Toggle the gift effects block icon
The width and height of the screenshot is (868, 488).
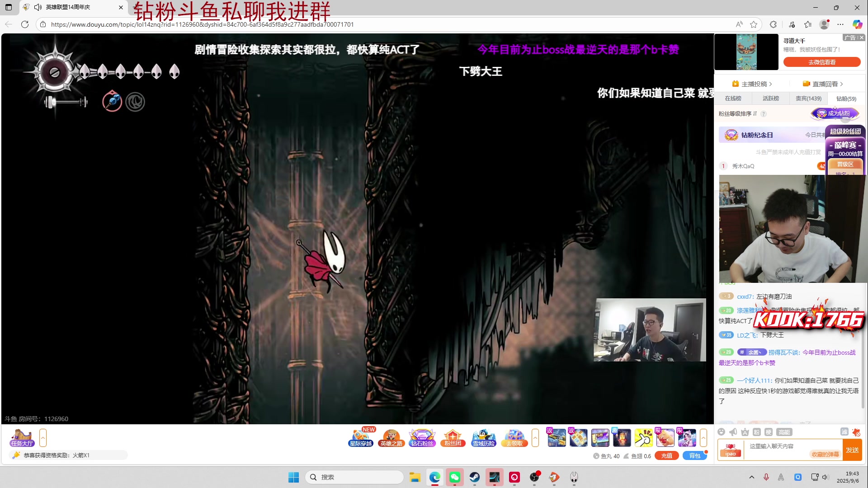pos(856,432)
